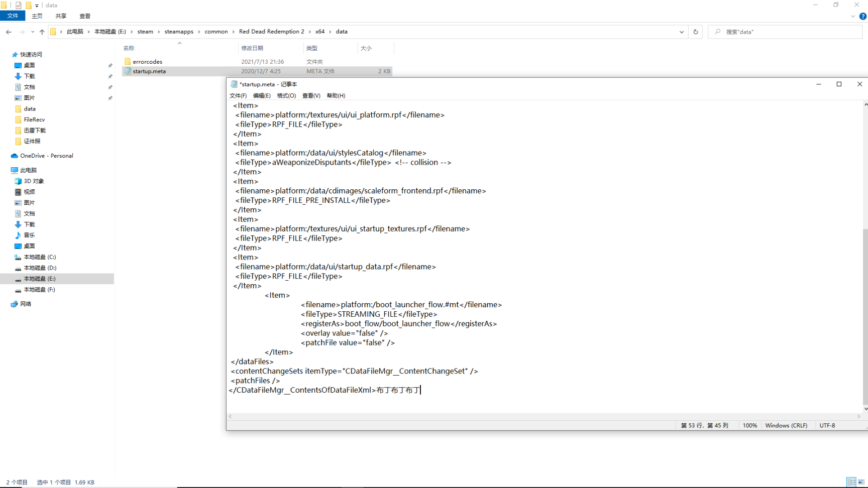Screen dimensions: 868x488
Task: Select the errorcodes folder
Action: click(147, 62)
